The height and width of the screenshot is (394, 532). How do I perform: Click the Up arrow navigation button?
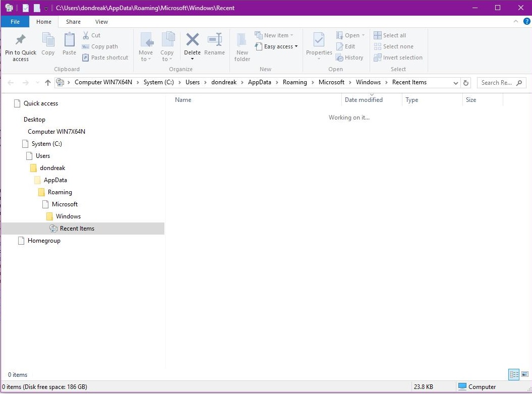pyautogui.click(x=48, y=83)
